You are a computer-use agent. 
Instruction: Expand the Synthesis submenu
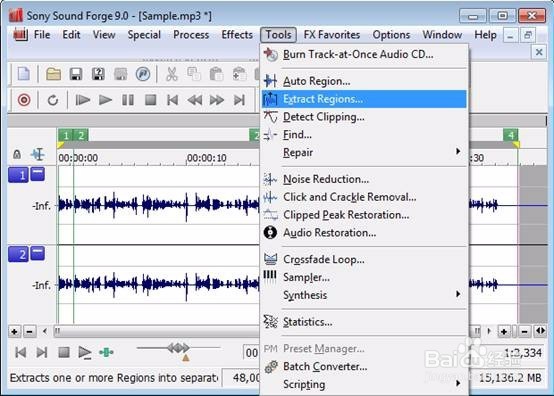[x=364, y=295]
